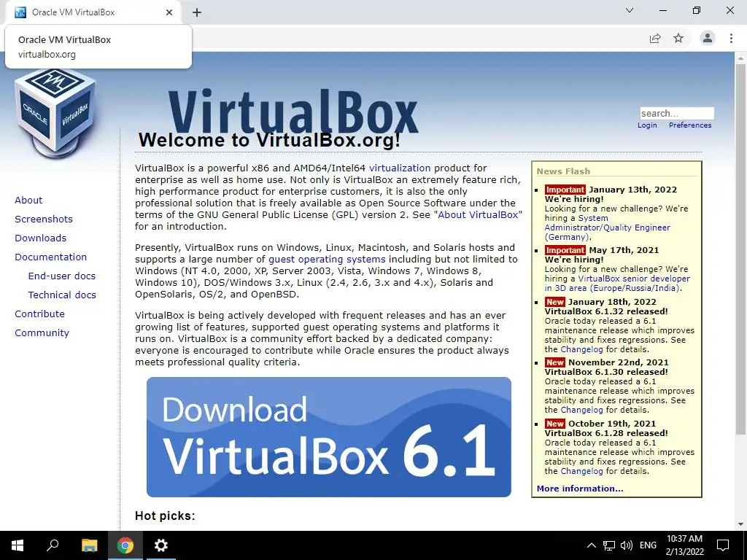The width and height of the screenshot is (747, 560).
Task: Open the notification center icon
Action: (x=723, y=545)
